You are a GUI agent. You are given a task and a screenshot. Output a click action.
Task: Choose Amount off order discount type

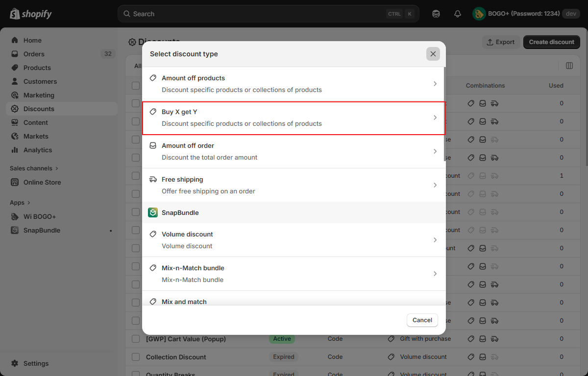(293, 151)
